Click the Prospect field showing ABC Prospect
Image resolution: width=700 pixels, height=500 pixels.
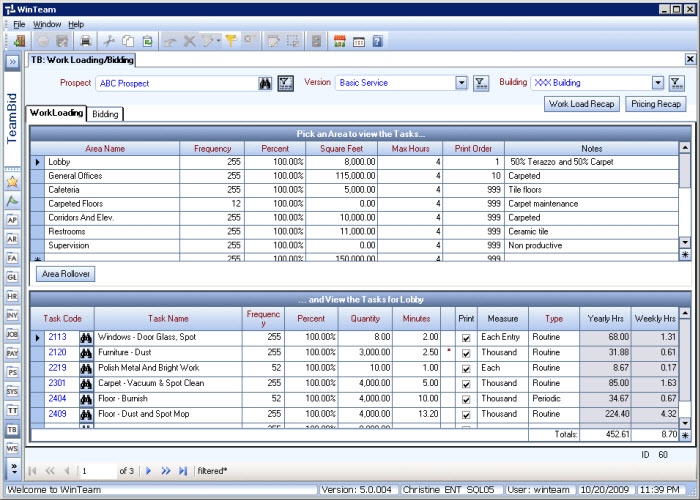click(x=177, y=83)
